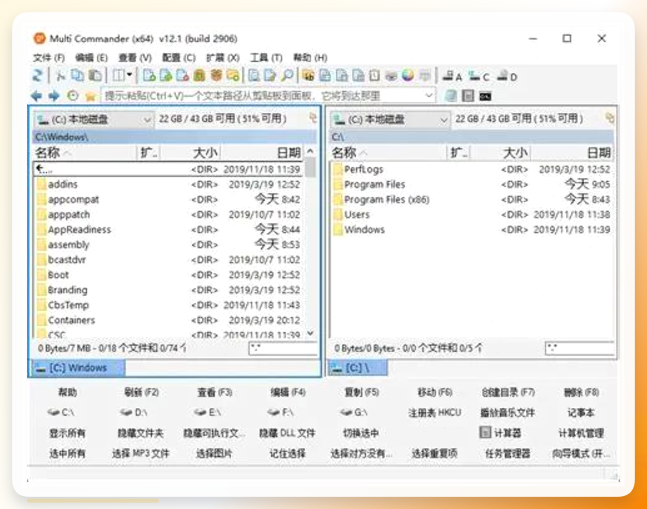
Task: Click the 注册表 HKCU button
Action: click(435, 412)
